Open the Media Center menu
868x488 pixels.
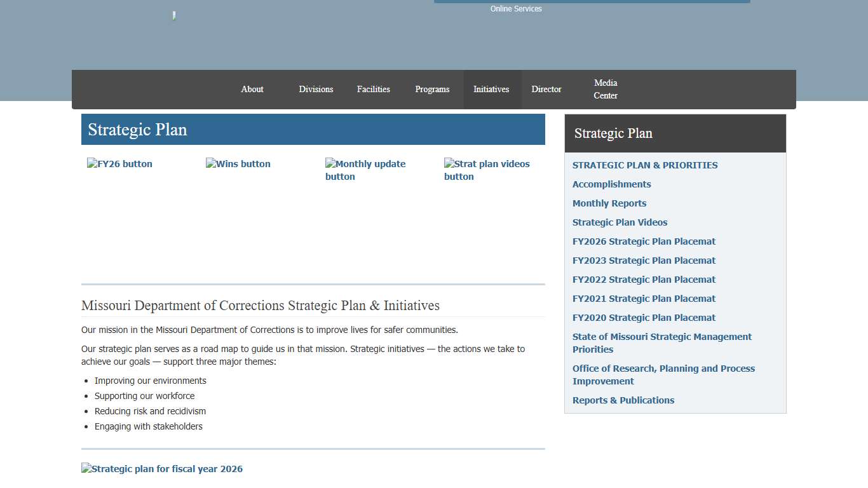(x=605, y=89)
